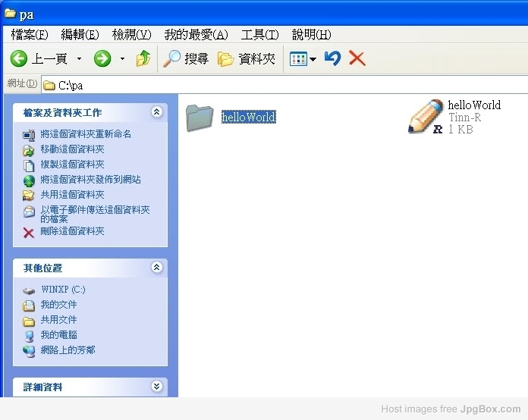Image resolution: width=528 pixels, height=420 pixels.
Task: Click 共用這個資料夾 link
Action: click(72, 195)
